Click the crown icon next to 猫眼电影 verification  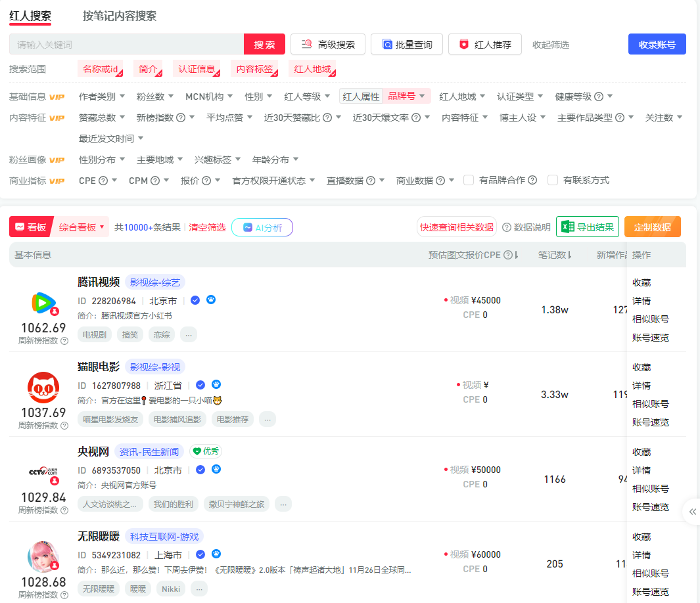tap(216, 385)
